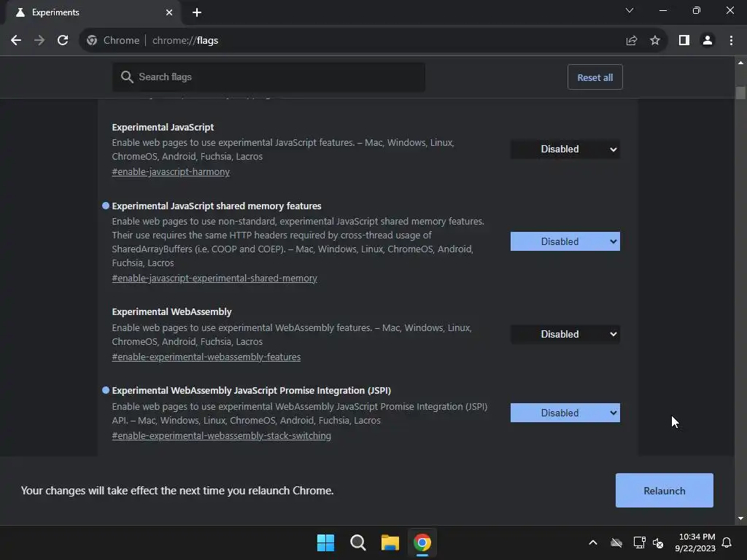Close the Experiments tab

click(169, 12)
